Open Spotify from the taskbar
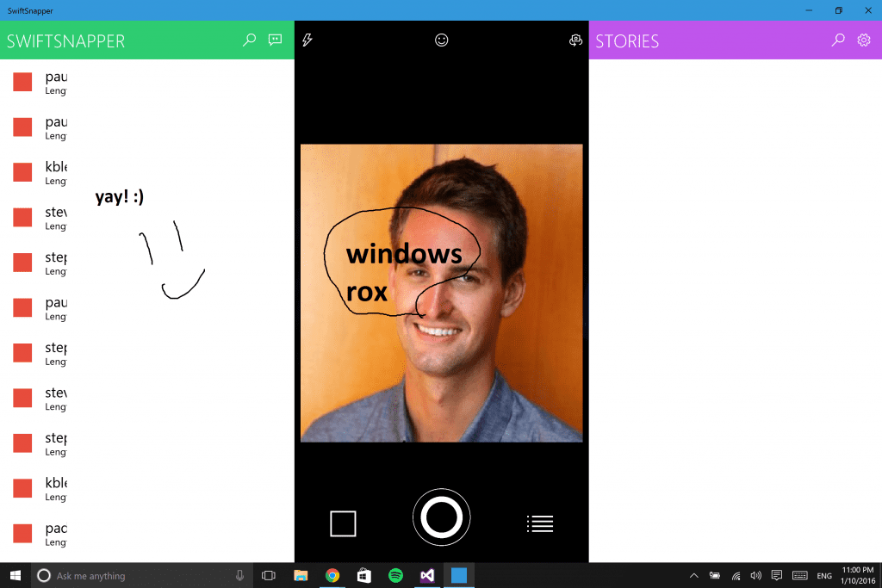Screen dimensions: 882x588 point(396,576)
